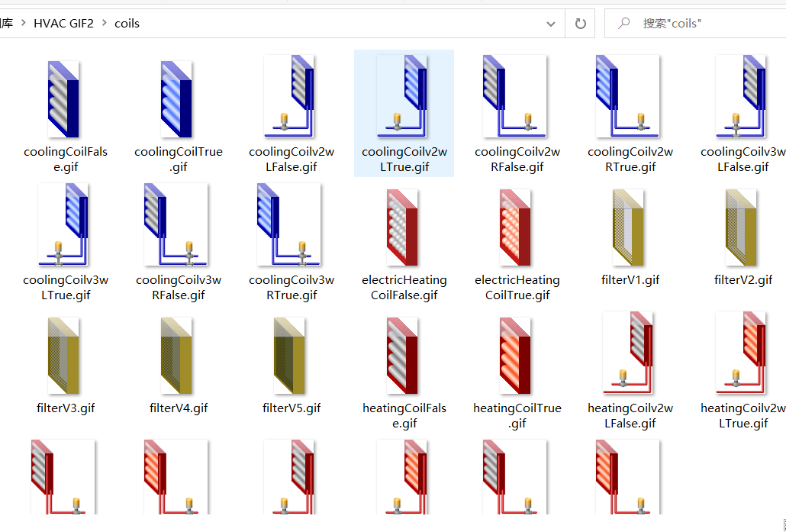The image size is (786, 532).
Task: Select heatingCoilv2wLFalse.gif icon
Action: pos(627,353)
